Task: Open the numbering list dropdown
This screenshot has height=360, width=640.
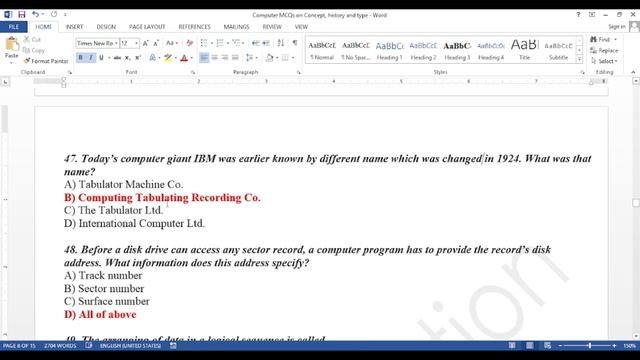Action: (228, 43)
